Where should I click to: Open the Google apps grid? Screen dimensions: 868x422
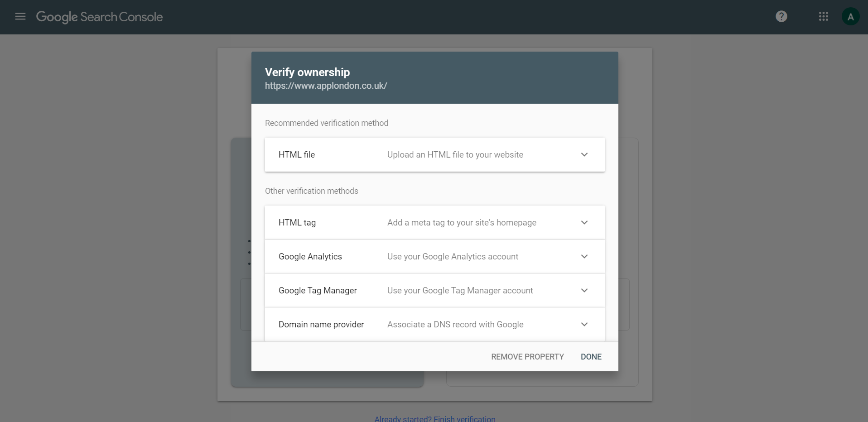pyautogui.click(x=823, y=17)
